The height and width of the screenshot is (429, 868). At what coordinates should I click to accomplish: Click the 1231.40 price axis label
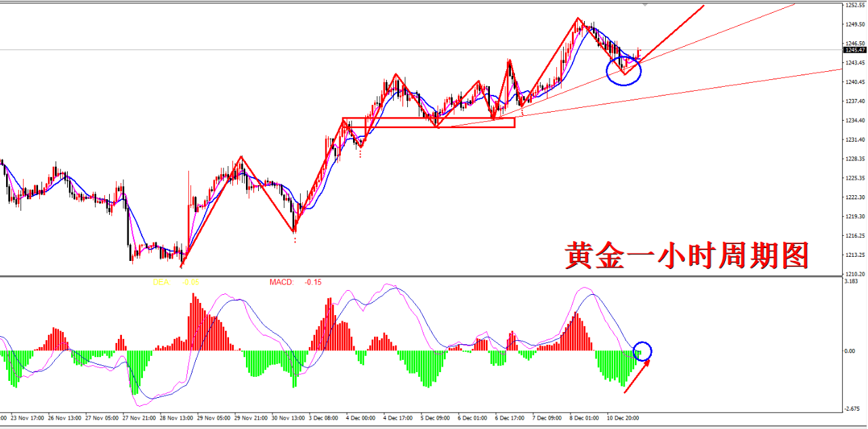855,140
